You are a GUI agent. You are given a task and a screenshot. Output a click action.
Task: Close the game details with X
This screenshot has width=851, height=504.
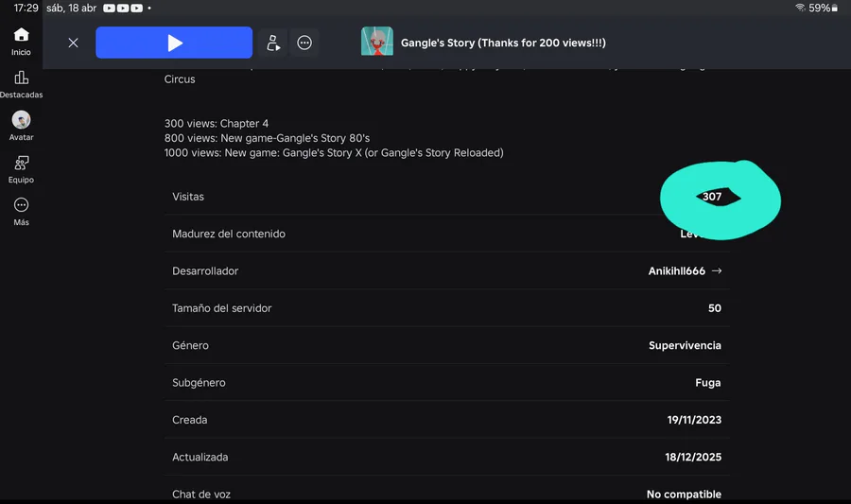pyautogui.click(x=73, y=43)
